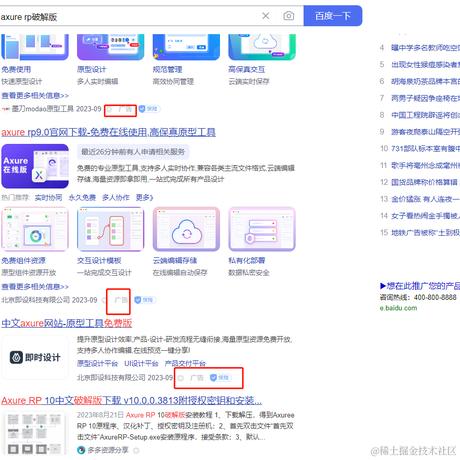Click the round feedback icon after 即时设计 2023-09
This screenshot has width=460, height=460.
point(180,378)
